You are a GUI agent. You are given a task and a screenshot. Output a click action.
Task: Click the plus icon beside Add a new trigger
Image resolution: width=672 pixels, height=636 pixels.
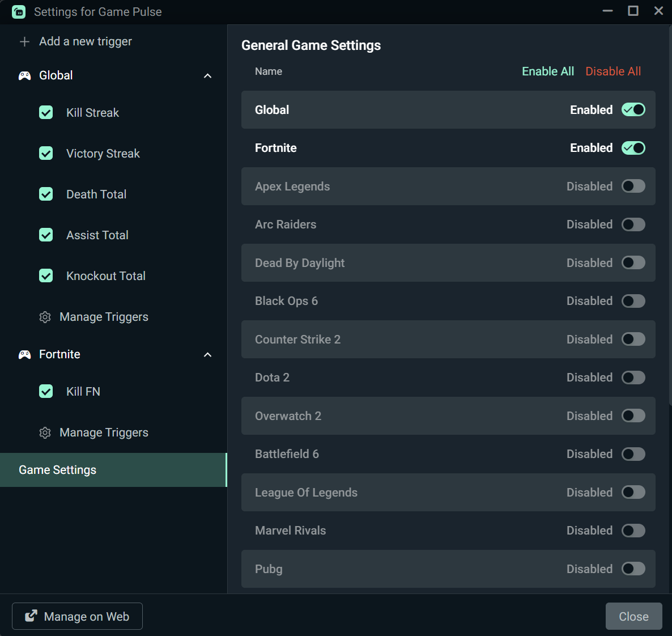(24, 41)
